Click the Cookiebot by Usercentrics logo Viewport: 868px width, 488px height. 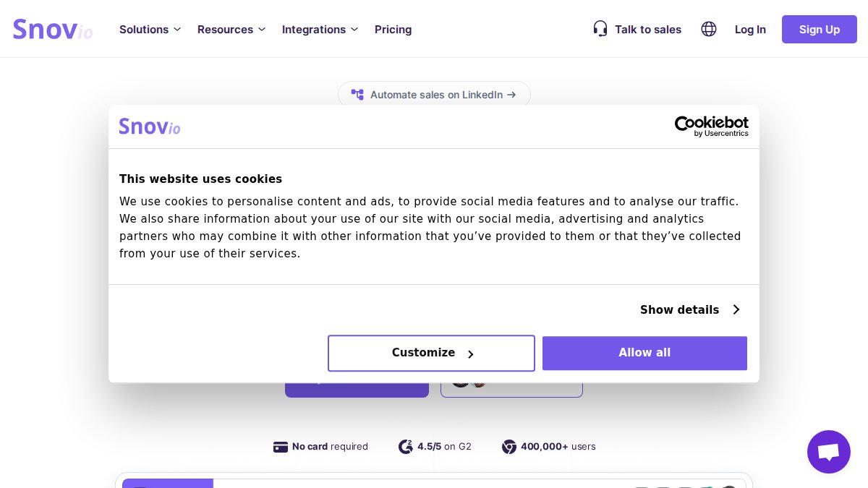click(711, 127)
